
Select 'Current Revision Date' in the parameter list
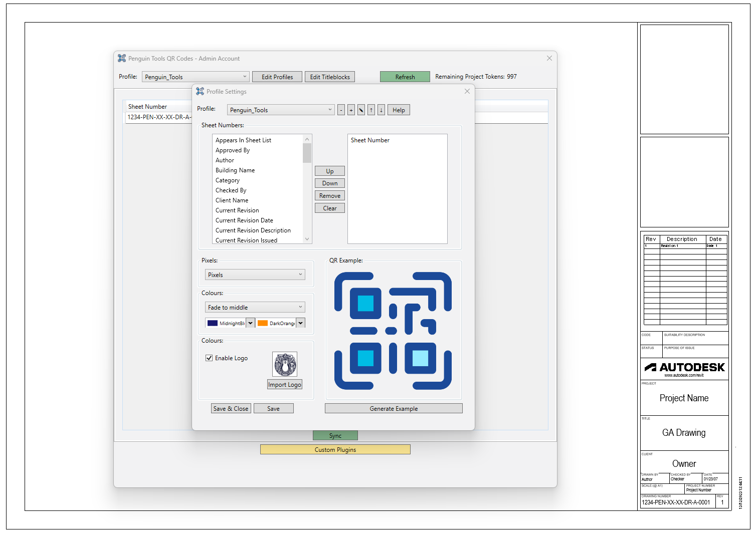258,220
